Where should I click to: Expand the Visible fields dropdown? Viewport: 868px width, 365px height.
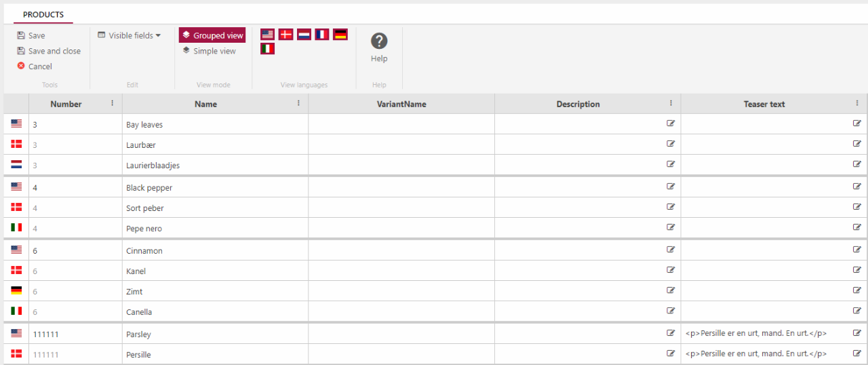(x=130, y=35)
